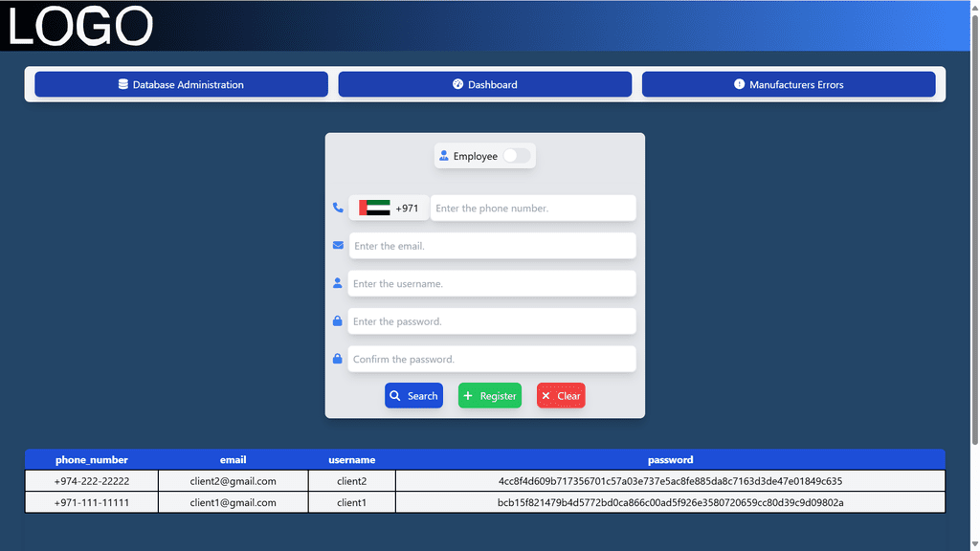Click the LOGO image in header
Image resolution: width=980 pixels, height=551 pixels.
coord(80,26)
